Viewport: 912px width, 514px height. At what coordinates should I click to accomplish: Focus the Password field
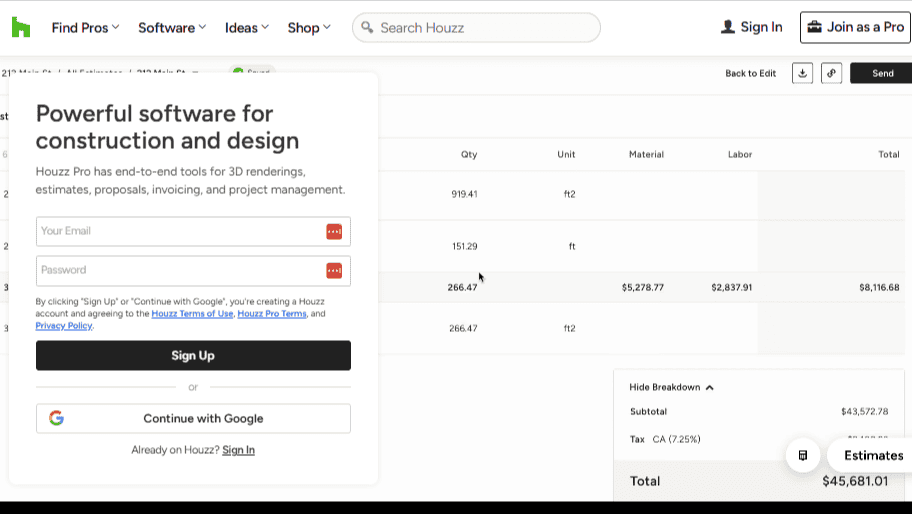tap(193, 270)
